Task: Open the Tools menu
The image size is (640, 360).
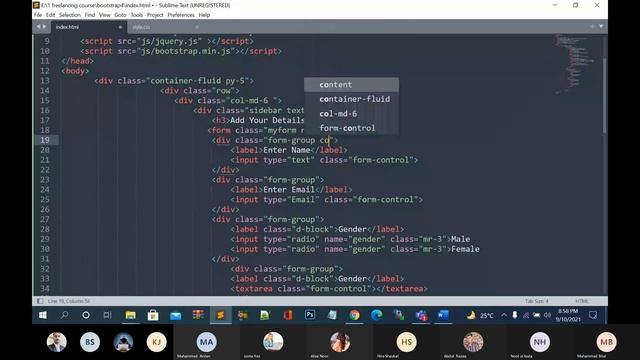Action: (137, 15)
